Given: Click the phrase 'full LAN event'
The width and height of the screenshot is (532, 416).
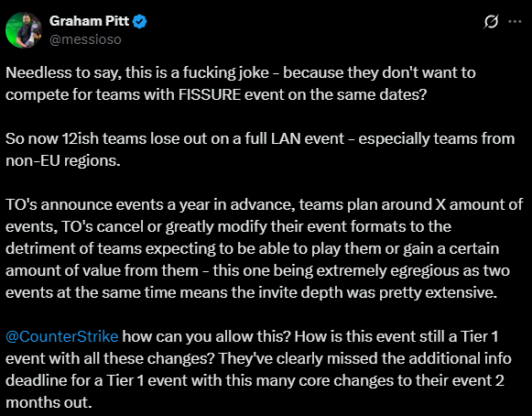Looking at the screenshot, I should pos(295,138).
